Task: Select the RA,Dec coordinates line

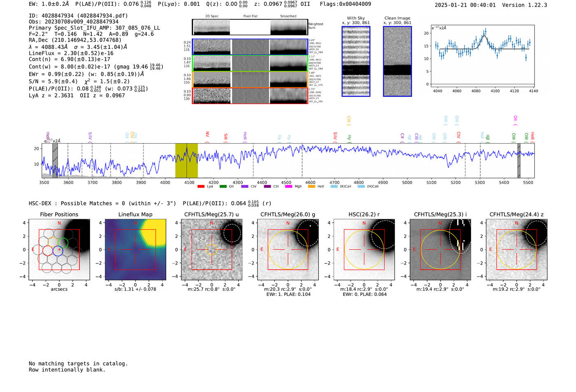Action: pyautogui.click(x=75, y=40)
